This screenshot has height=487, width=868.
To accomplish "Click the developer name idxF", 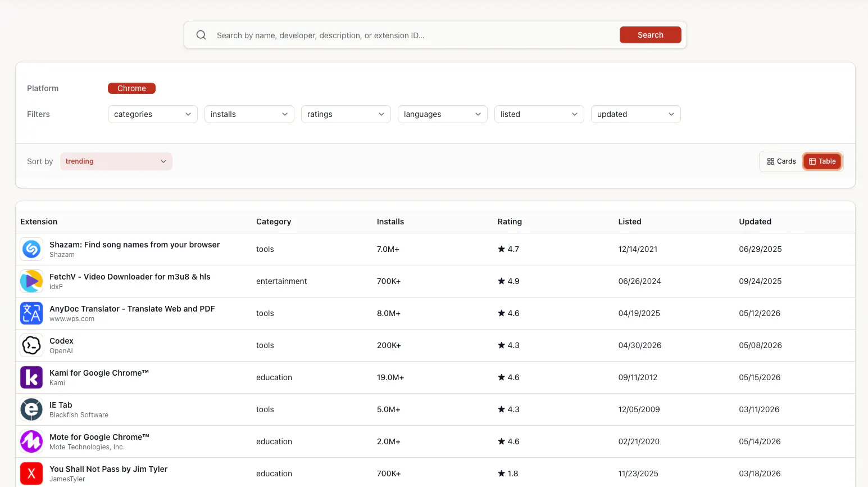I will [x=56, y=287].
